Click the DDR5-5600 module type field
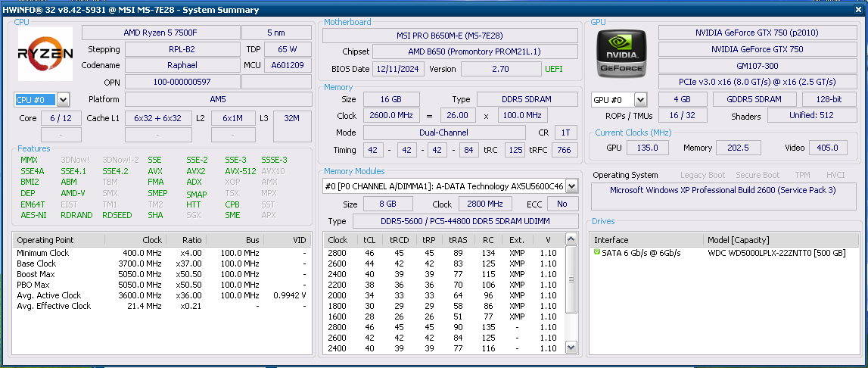Screen dimensions: 868x368 point(465,222)
